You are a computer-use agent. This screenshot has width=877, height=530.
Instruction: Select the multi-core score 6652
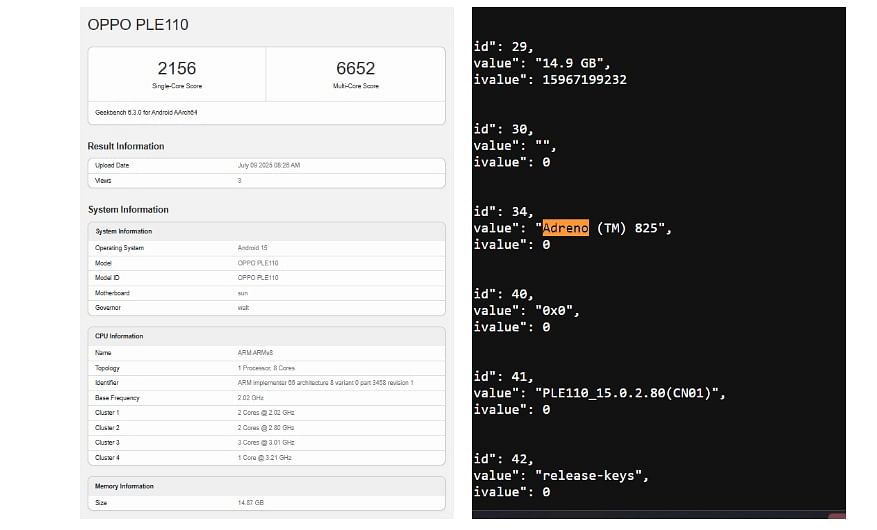tap(355, 68)
